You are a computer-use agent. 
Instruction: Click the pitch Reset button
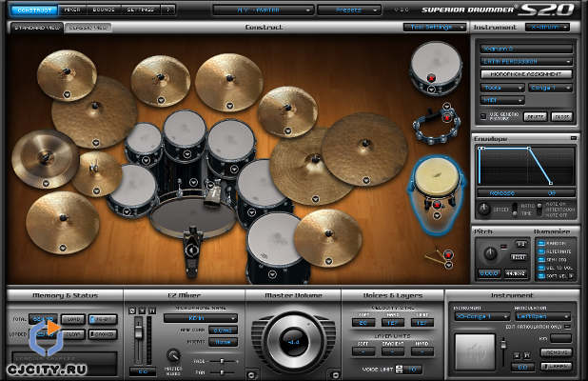coord(519,257)
